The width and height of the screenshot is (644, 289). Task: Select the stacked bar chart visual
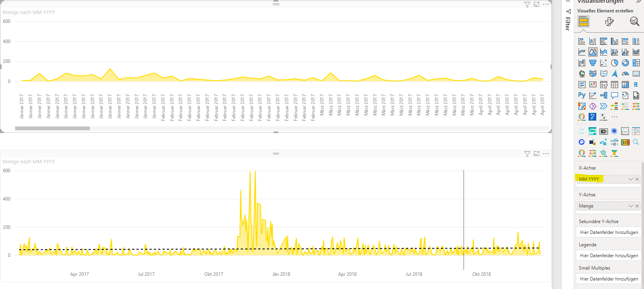click(582, 41)
